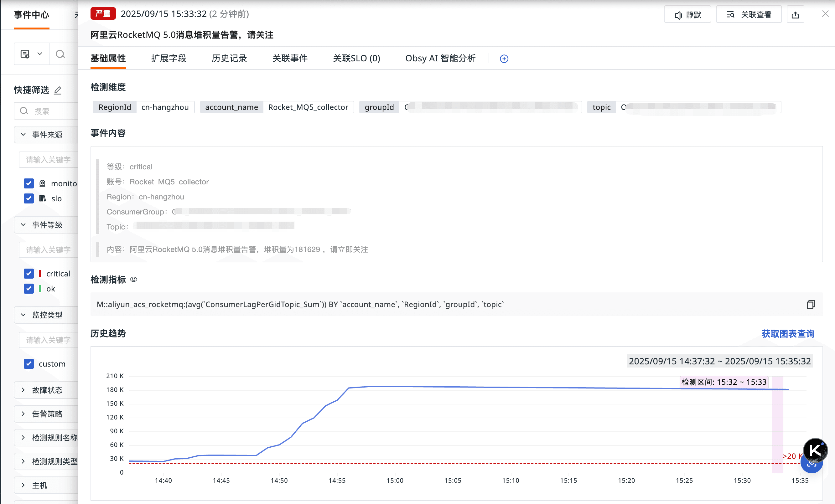Expand the 故障状态 filter section
This screenshot has width=835, height=504.
47,390
